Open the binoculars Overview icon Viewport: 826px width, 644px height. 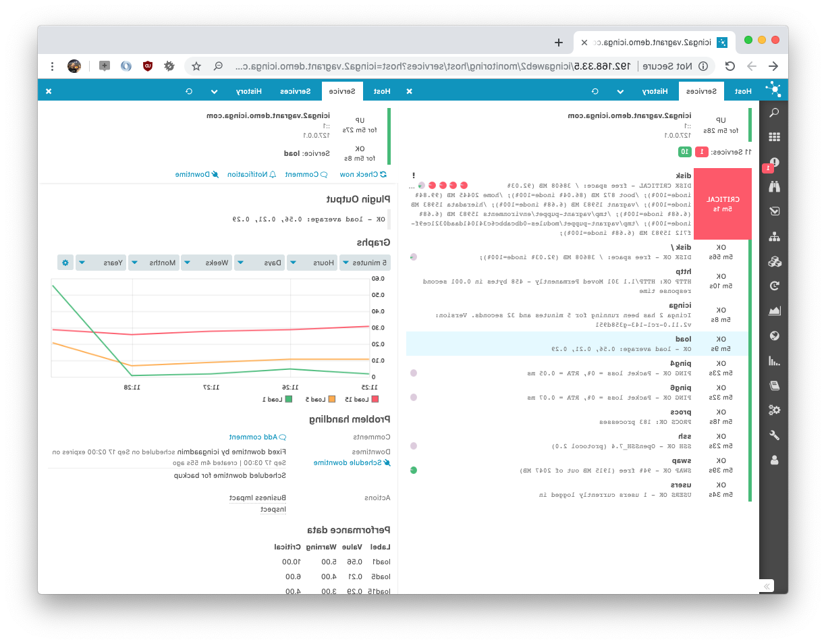point(774,187)
